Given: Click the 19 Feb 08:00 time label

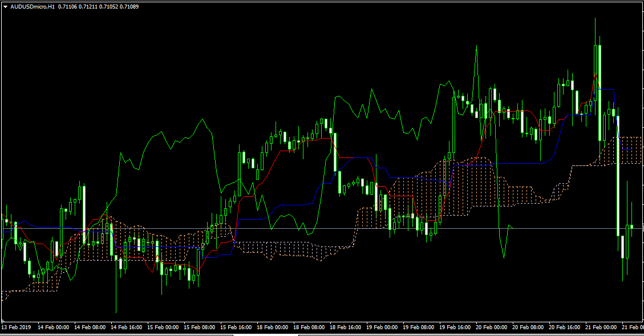Looking at the screenshot, I should click(418, 327).
